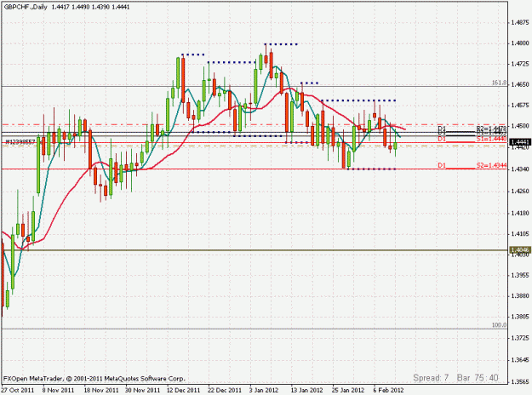Click the Bar 75:40 countdown text

[x=478, y=378]
